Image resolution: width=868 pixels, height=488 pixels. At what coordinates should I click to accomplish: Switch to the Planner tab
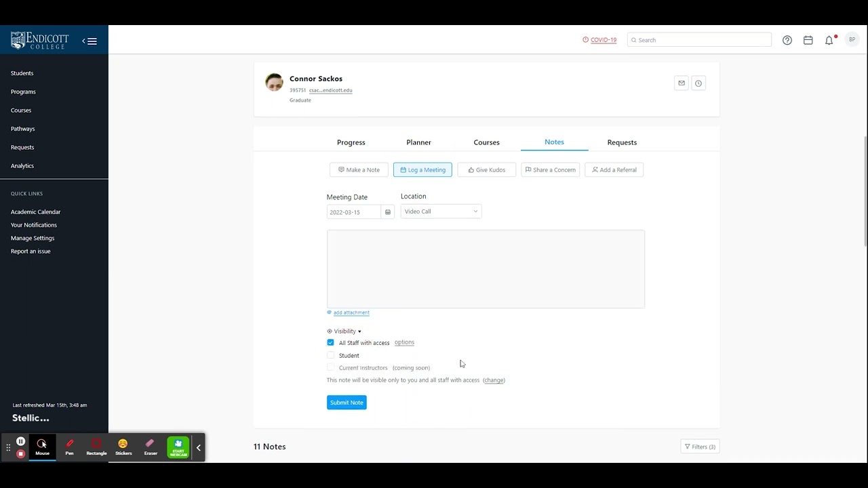pos(418,142)
